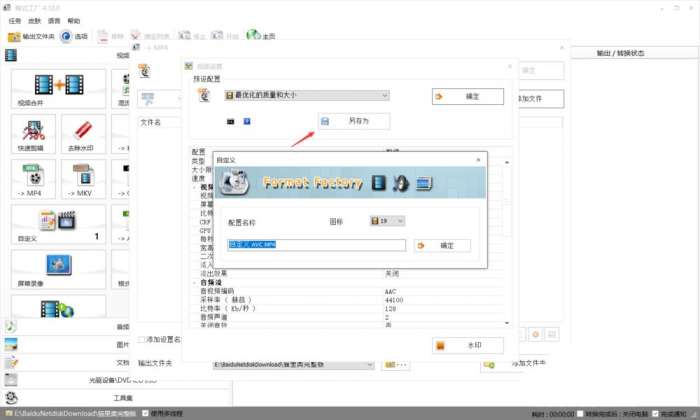Toggle complete notify checkbox in status bar
The image size is (700, 420).
tap(655, 414)
